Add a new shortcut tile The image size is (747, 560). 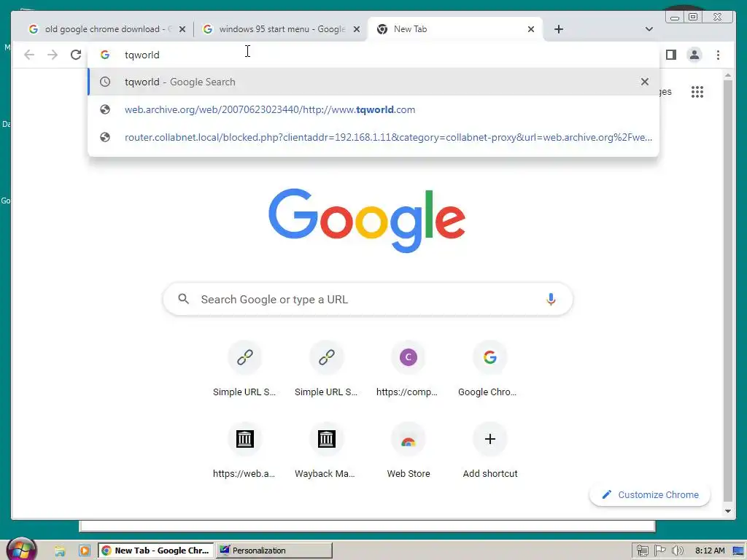click(489, 451)
